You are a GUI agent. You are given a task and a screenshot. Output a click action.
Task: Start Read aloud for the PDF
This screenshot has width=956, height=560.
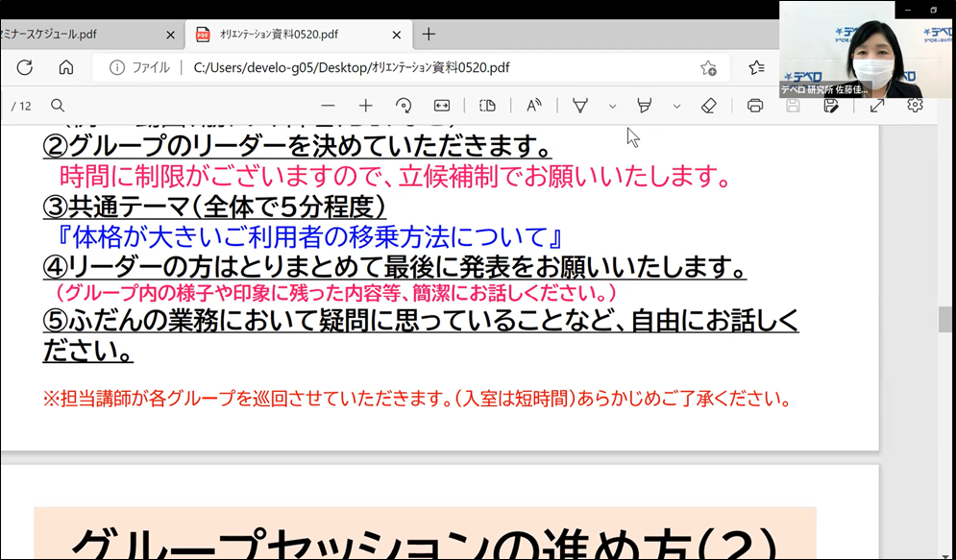[534, 106]
